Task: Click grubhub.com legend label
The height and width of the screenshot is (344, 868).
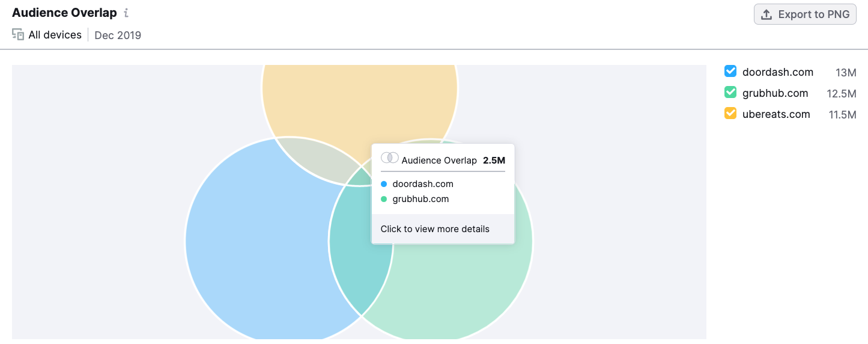Action: 775,93
